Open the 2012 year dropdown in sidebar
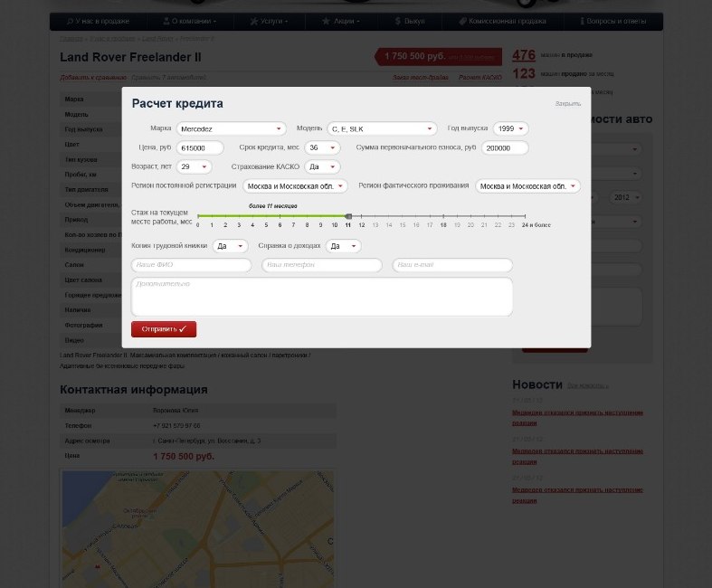Image resolution: width=712 pixels, height=588 pixels. (x=625, y=197)
